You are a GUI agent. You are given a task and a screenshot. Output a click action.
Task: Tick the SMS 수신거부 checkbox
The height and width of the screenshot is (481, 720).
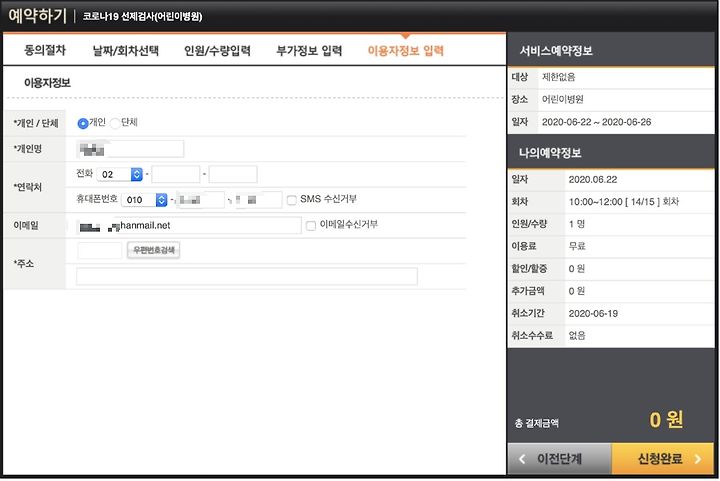click(292, 200)
